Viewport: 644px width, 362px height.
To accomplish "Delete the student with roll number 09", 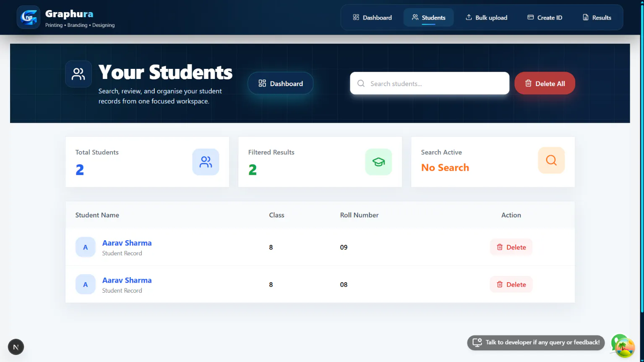I will (511, 247).
